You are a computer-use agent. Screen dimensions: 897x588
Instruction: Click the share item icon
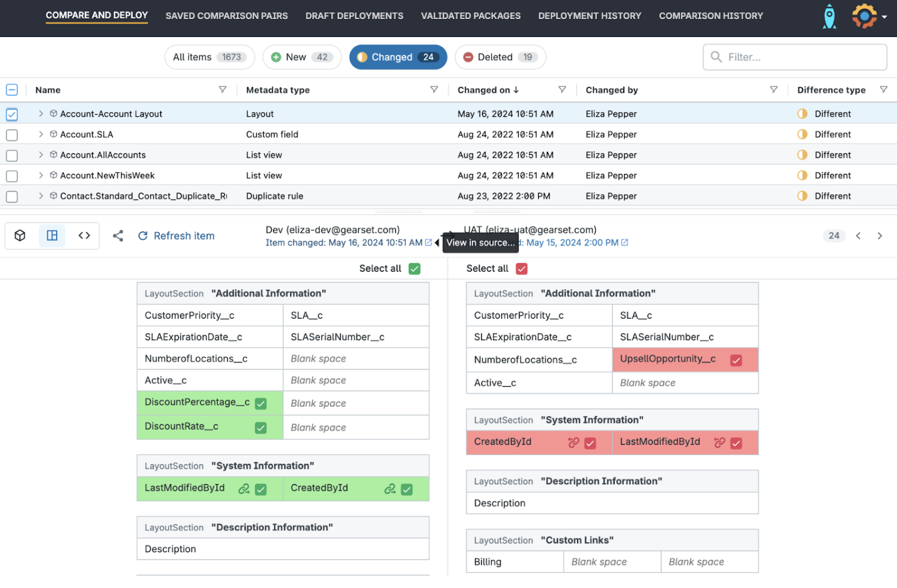pos(118,236)
